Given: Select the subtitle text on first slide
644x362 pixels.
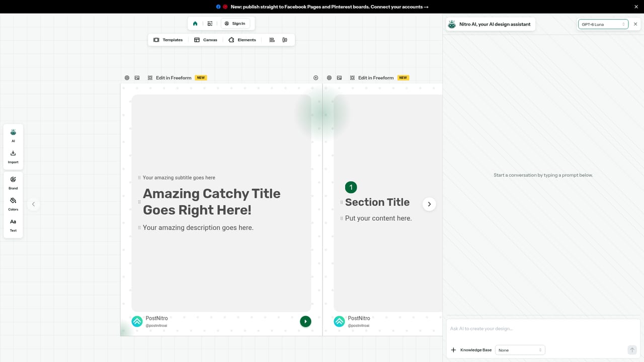Looking at the screenshot, I should coord(179,177).
